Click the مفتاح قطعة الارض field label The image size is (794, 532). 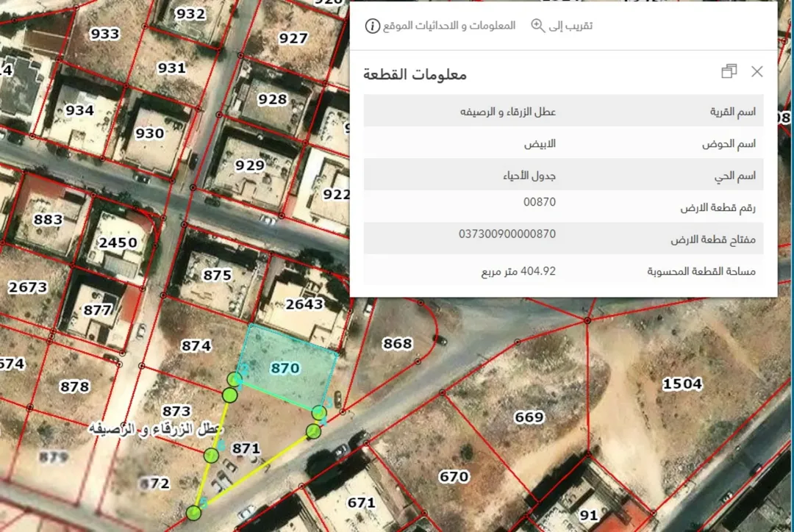pos(713,240)
